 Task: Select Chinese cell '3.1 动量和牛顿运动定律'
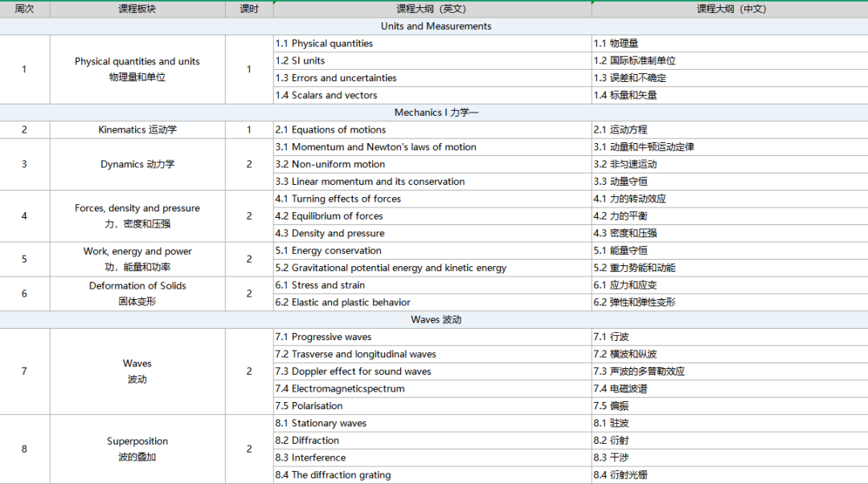[x=730, y=147]
